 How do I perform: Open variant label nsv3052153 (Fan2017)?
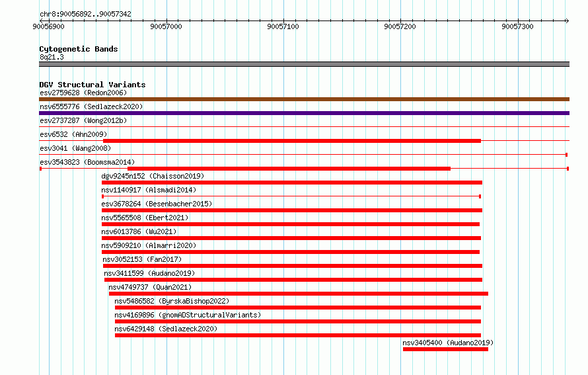(x=142, y=259)
